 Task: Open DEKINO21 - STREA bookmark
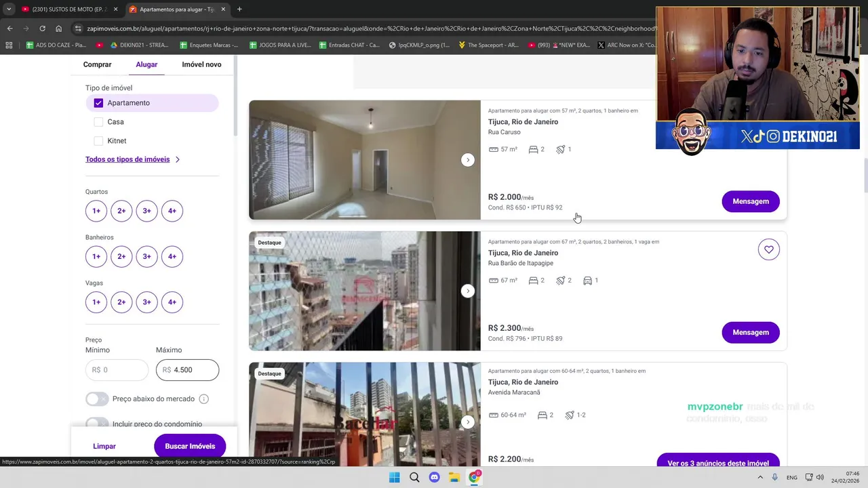(138, 45)
